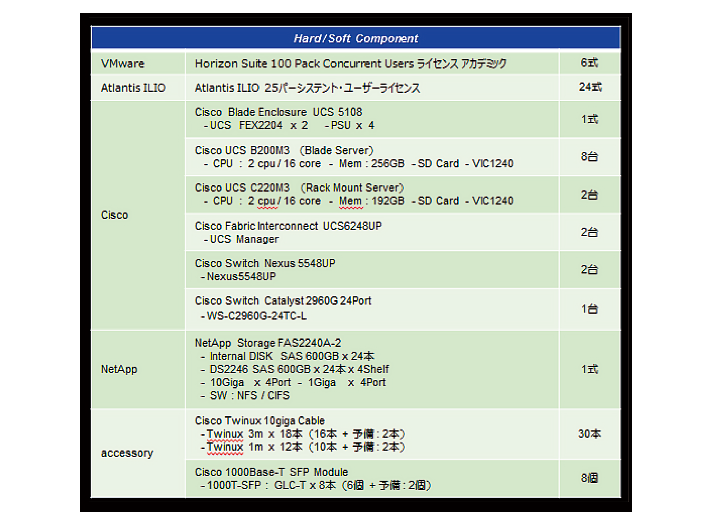Screen dimensions: 720x523
Task: Select the '10Giga x 4Port' line
Action: click(293, 382)
